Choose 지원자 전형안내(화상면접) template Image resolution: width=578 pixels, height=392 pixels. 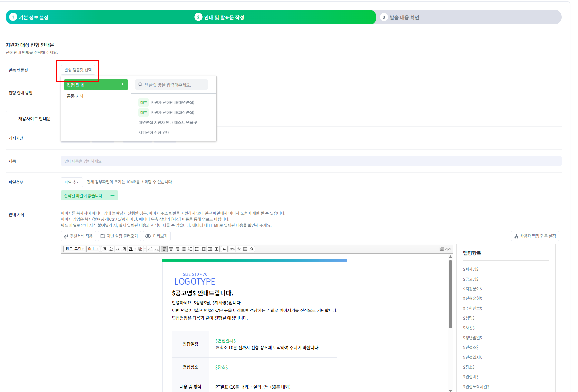pyautogui.click(x=172, y=113)
